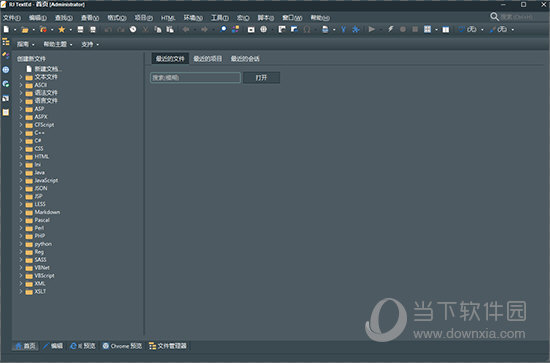Viewport: 550px width, 363px height.
Task: Open the HTML menu in menu bar
Action: tap(168, 18)
